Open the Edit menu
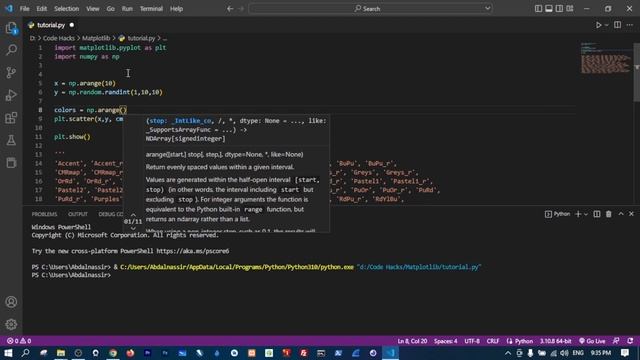Viewport: 640px width, 360px height. click(x=42, y=9)
